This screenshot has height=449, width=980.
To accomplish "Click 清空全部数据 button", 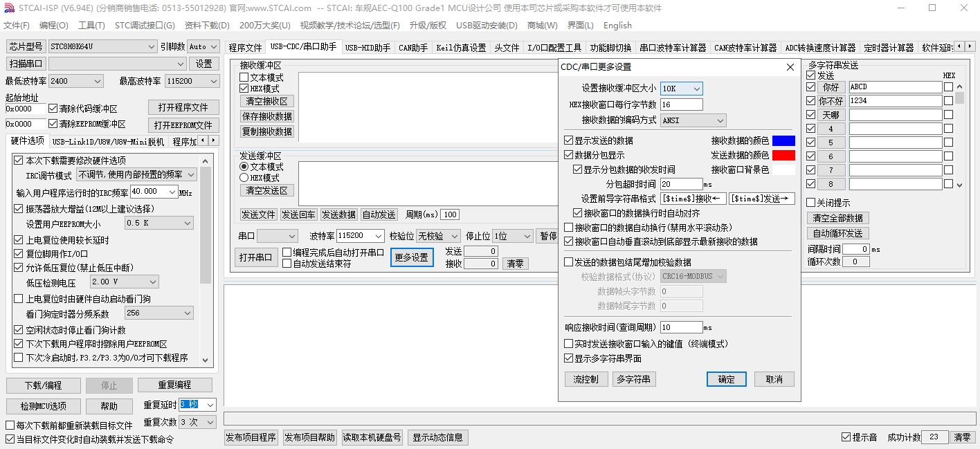I will (x=837, y=218).
